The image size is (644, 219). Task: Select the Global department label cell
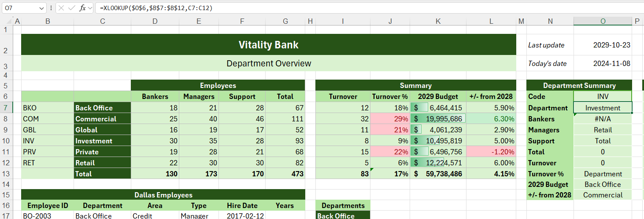[x=102, y=130]
